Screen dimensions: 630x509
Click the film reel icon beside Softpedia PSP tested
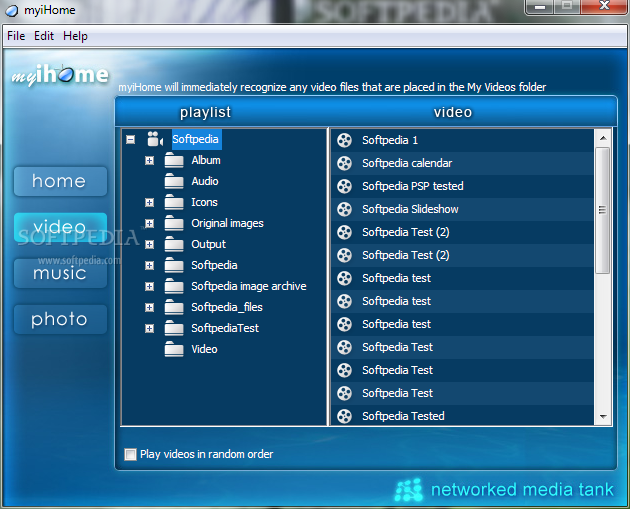point(344,186)
